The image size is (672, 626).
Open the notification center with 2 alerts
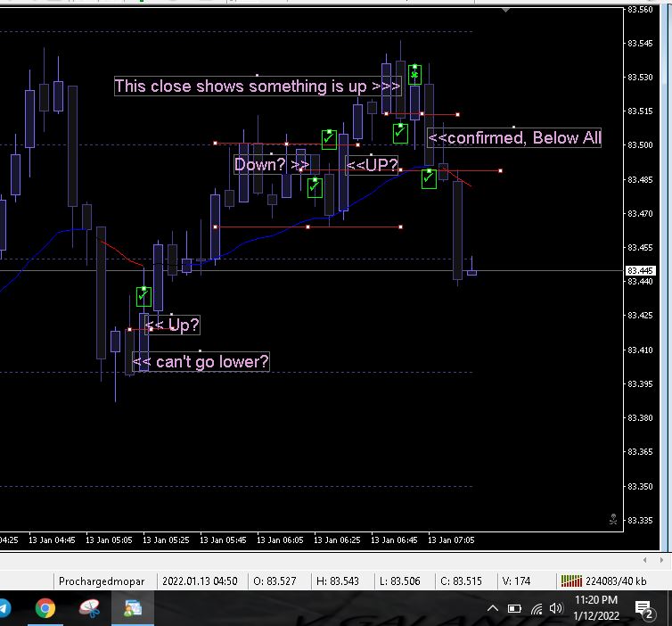point(644,610)
